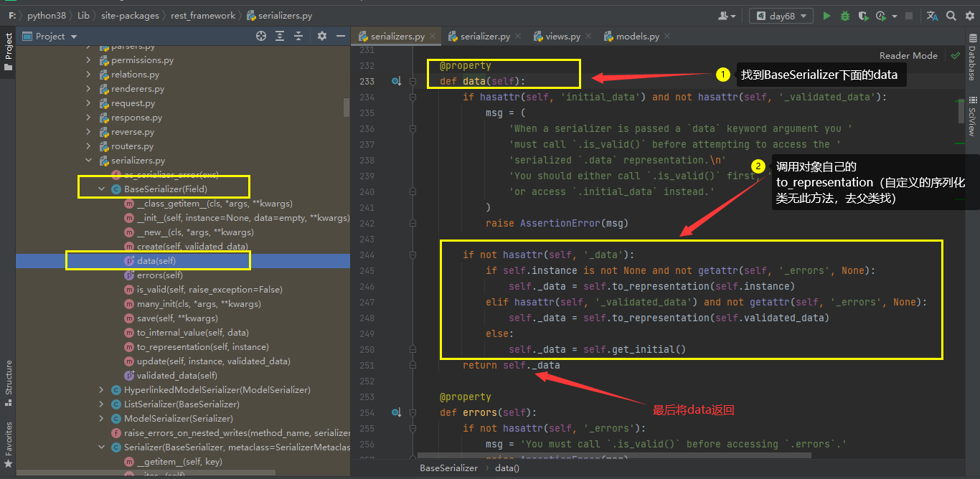Start debugging with the green bug icon
The height and width of the screenshot is (479, 980).
(845, 15)
